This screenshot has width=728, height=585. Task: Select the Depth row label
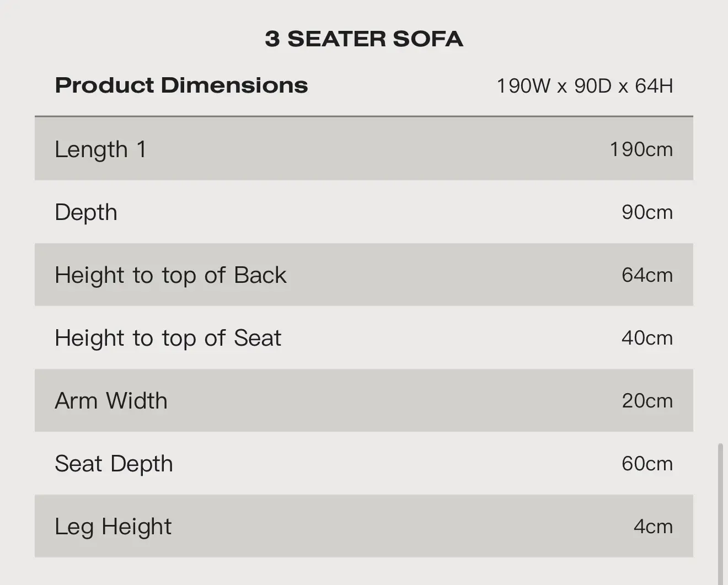[x=86, y=212]
